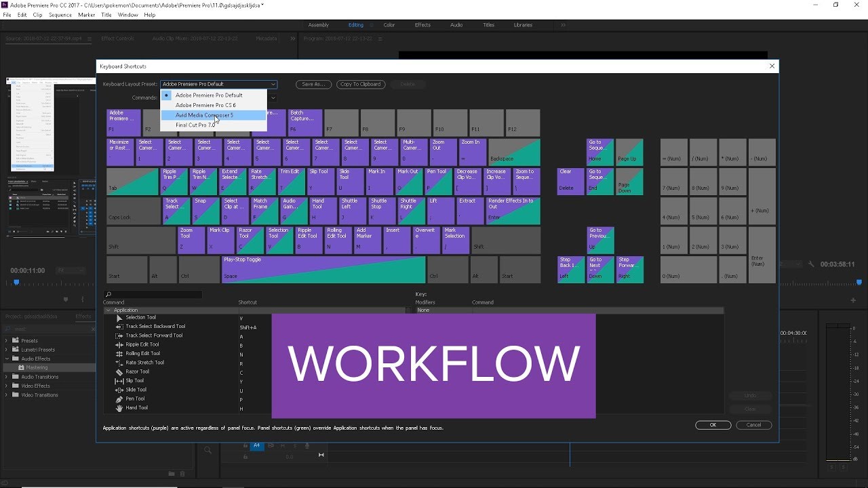Click the Cancel button
868x488 pixels.
[753, 425]
